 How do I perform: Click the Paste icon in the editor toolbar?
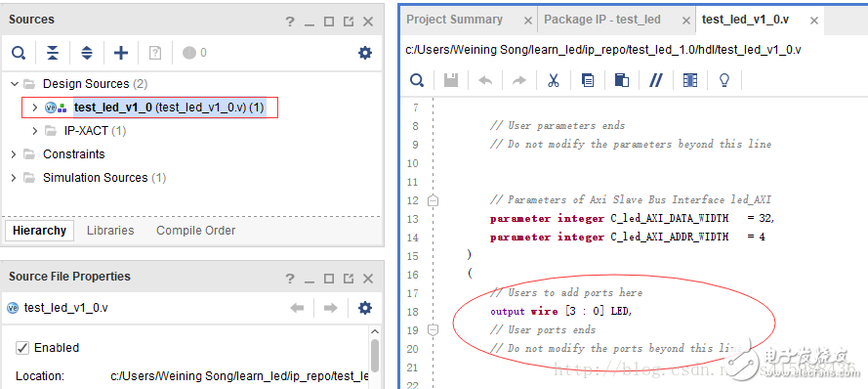[x=622, y=80]
